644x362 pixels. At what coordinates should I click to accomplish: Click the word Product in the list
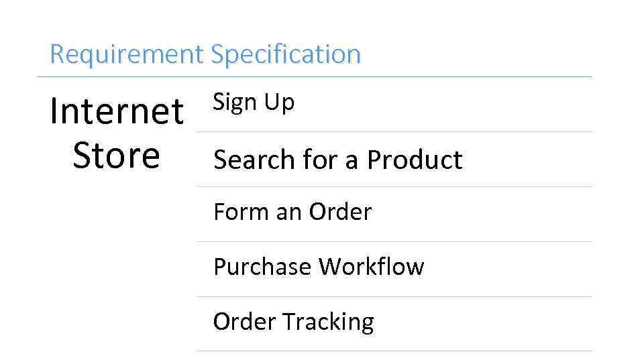click(x=415, y=160)
